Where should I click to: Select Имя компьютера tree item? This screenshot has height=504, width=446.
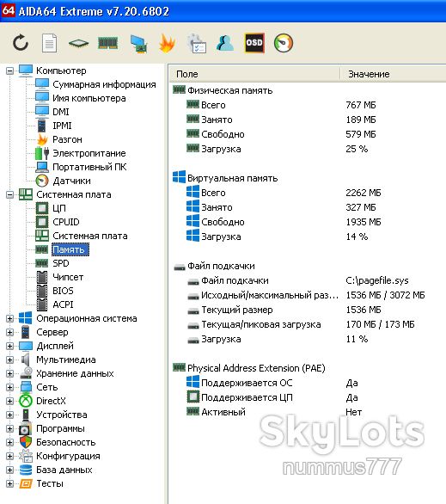(x=89, y=98)
